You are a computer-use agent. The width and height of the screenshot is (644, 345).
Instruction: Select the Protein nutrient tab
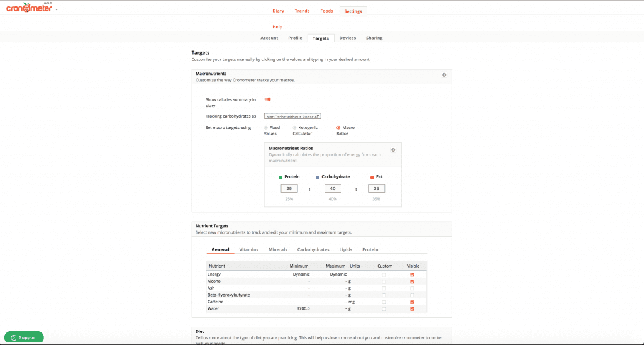(370, 249)
